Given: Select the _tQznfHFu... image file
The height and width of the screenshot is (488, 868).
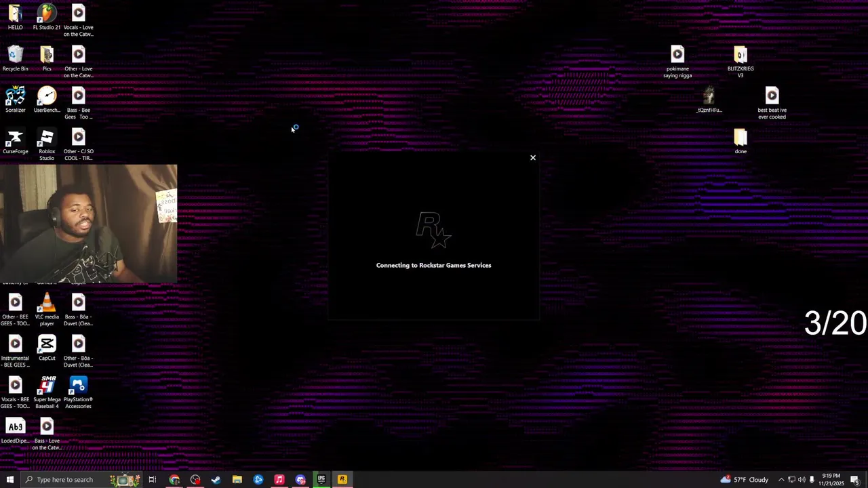Looking at the screenshot, I should 709,100.
